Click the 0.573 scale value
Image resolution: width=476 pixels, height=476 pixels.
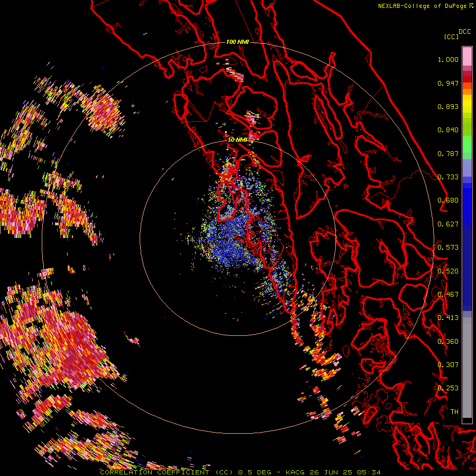448,248
